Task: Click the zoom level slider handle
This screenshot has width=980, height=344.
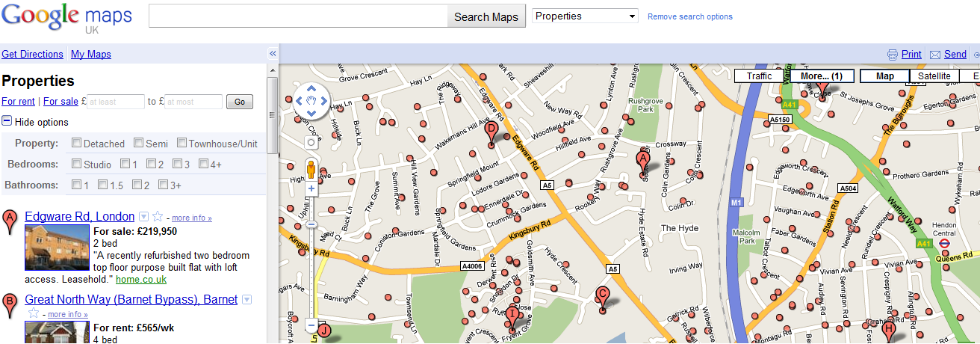Action: point(311,224)
